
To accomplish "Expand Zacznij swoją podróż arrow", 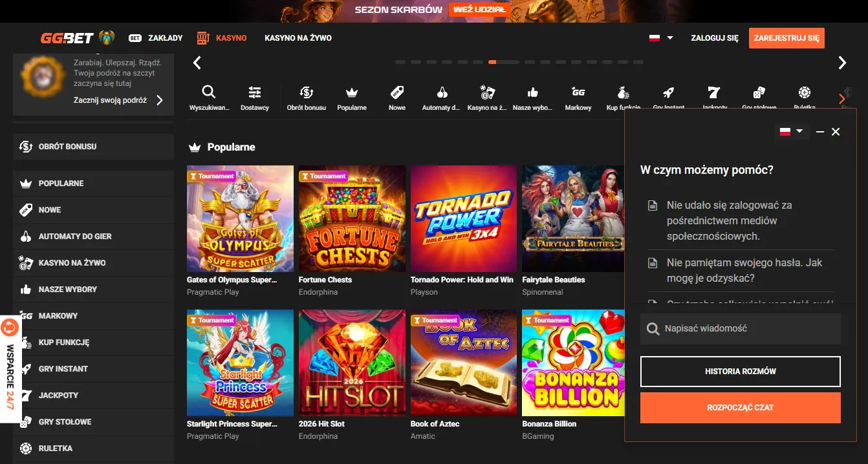I will pyautogui.click(x=160, y=100).
